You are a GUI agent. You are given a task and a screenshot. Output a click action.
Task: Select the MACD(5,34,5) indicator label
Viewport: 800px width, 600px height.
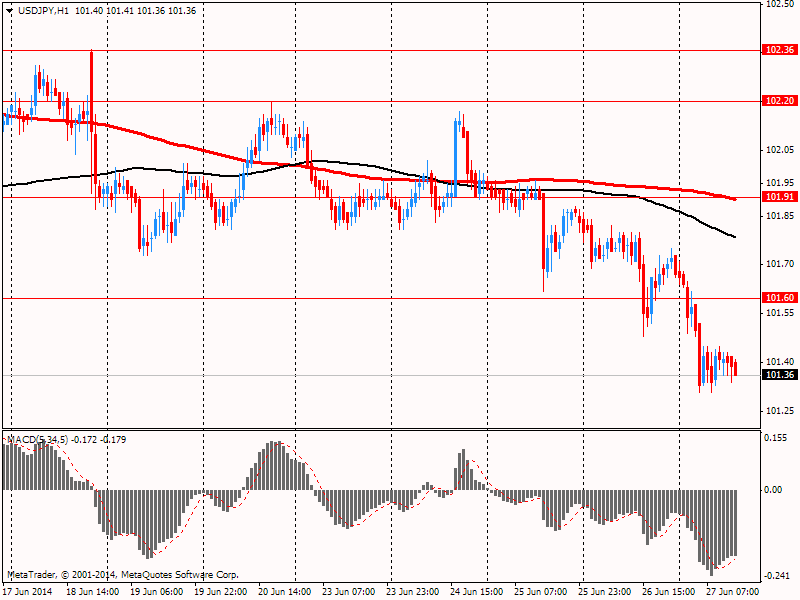tap(37, 440)
